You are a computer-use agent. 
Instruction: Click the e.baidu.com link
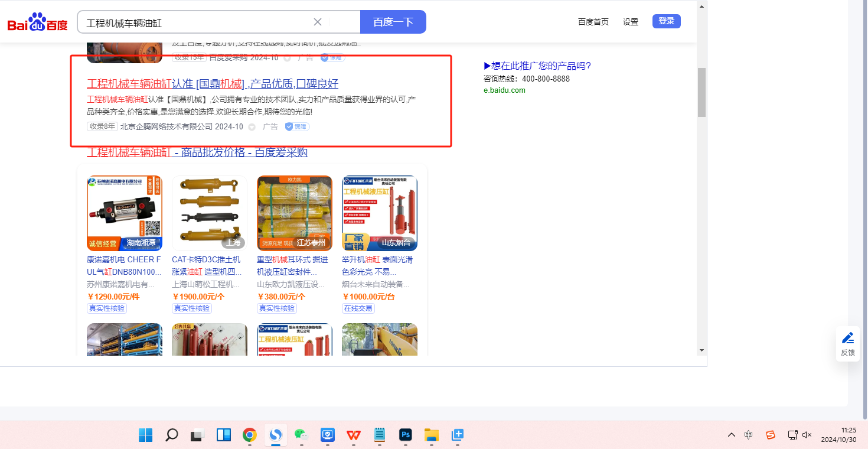click(504, 90)
